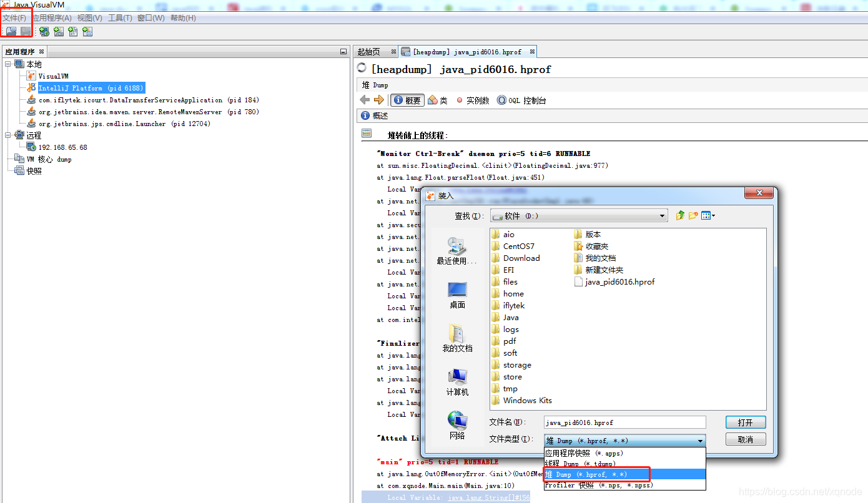This screenshot has width=868, height=503.
Task: Open the 文件类型 dropdown
Action: tap(625, 441)
